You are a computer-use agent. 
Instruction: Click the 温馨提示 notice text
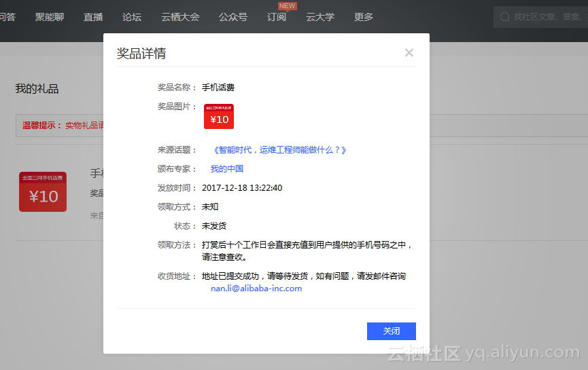(63, 126)
